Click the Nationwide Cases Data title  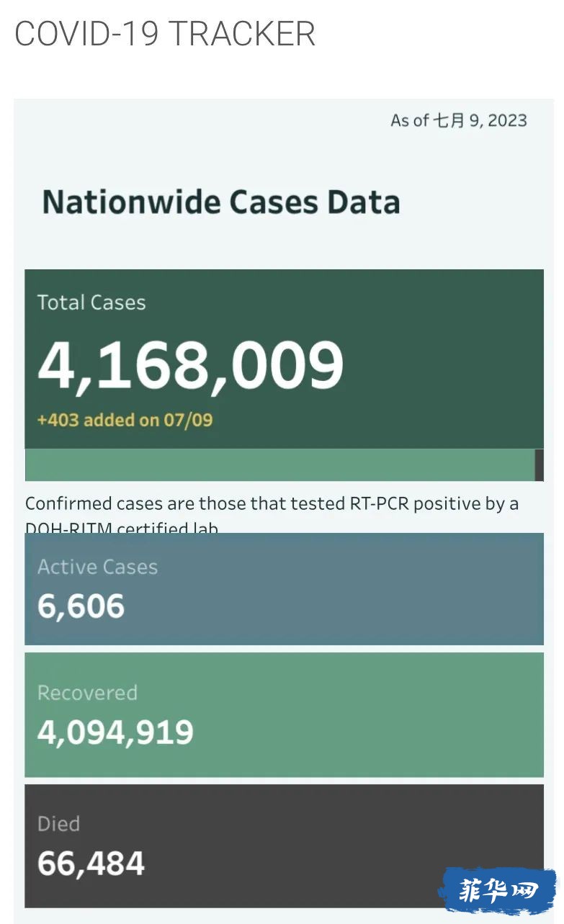221,202
